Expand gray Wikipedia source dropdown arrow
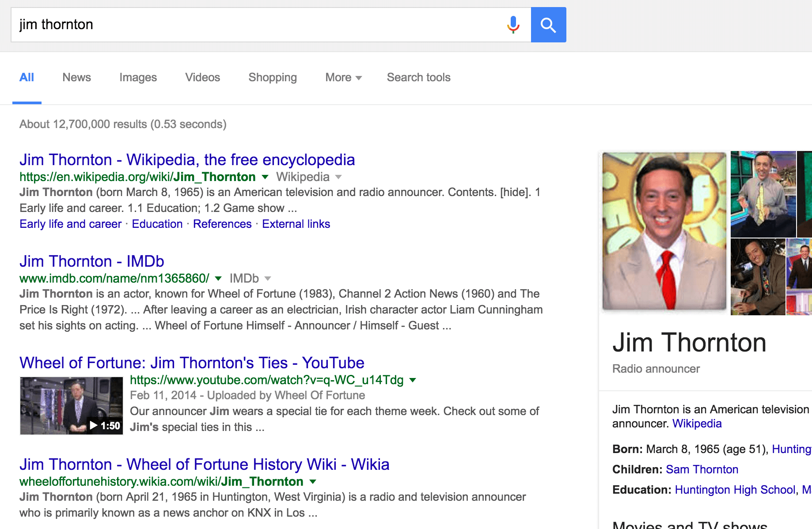The image size is (812, 529). (338, 177)
